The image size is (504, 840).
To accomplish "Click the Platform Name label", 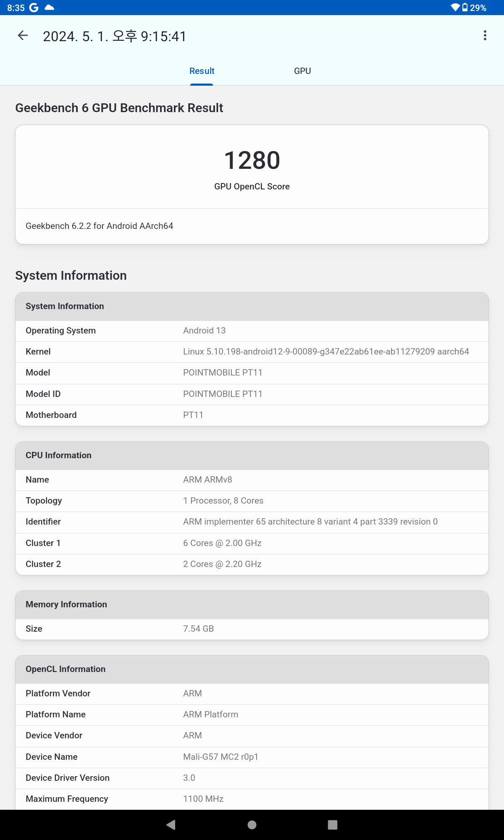I will click(55, 714).
